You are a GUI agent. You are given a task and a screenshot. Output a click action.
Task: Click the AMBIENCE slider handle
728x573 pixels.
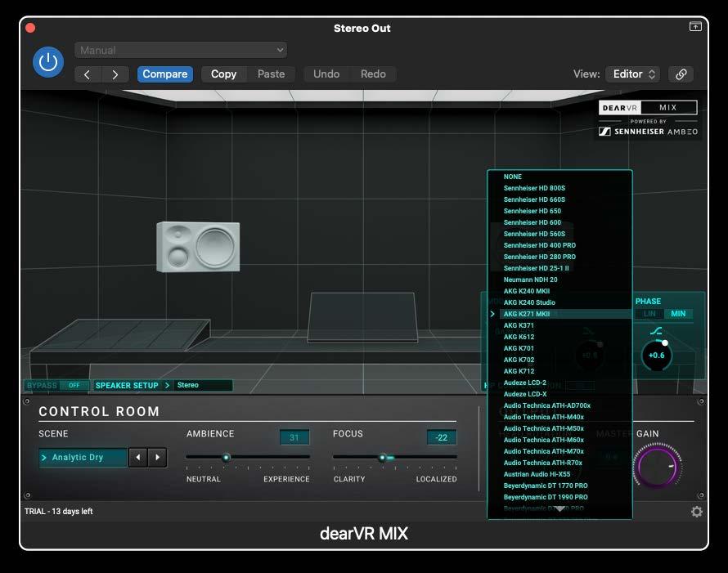226,458
